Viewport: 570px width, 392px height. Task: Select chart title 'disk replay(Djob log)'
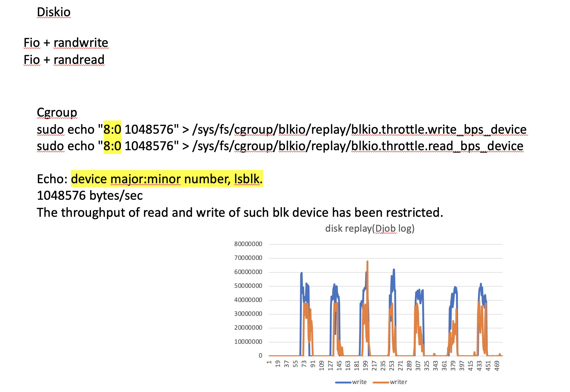(369, 228)
